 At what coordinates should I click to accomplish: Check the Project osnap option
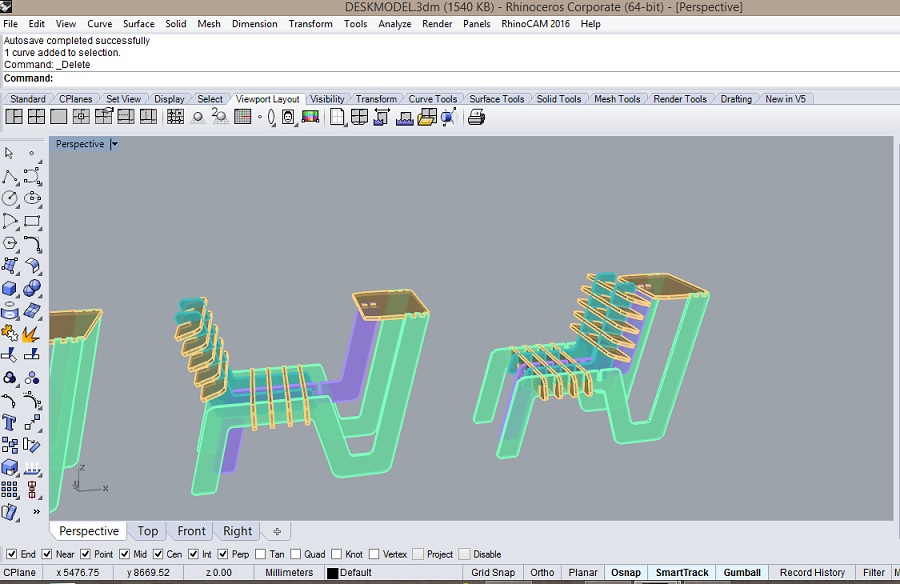point(418,554)
